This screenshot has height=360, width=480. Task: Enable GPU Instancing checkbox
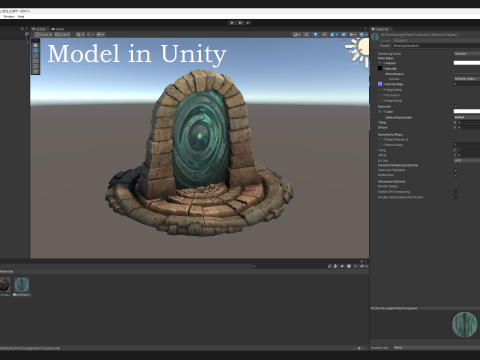(x=456, y=192)
